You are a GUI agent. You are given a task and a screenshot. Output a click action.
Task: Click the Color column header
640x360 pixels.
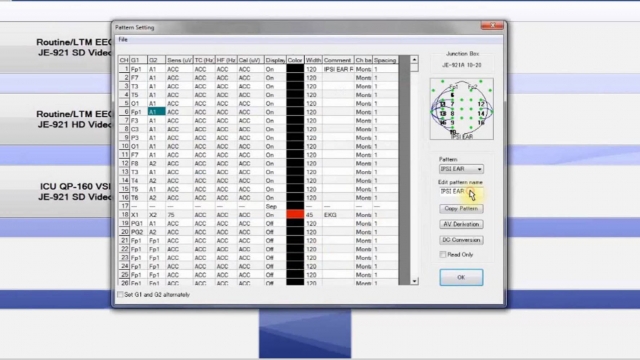[x=295, y=60]
